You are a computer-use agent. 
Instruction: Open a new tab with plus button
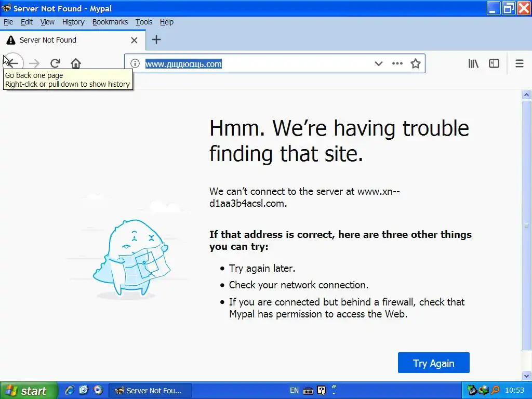[156, 39]
